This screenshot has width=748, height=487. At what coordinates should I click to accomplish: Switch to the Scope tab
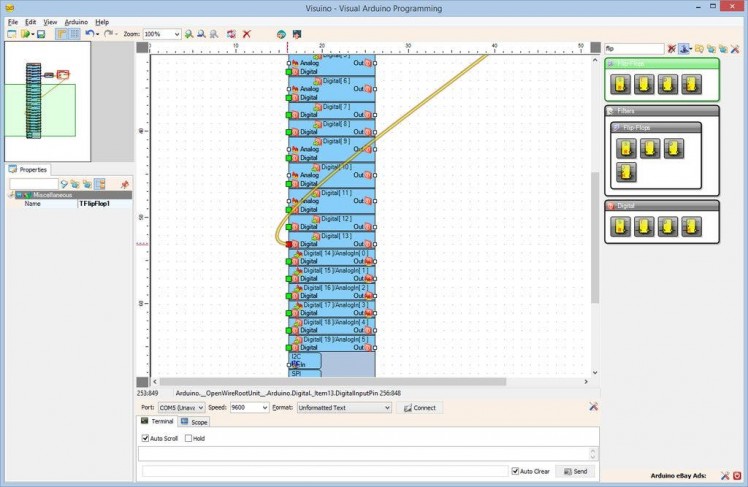[x=195, y=422]
